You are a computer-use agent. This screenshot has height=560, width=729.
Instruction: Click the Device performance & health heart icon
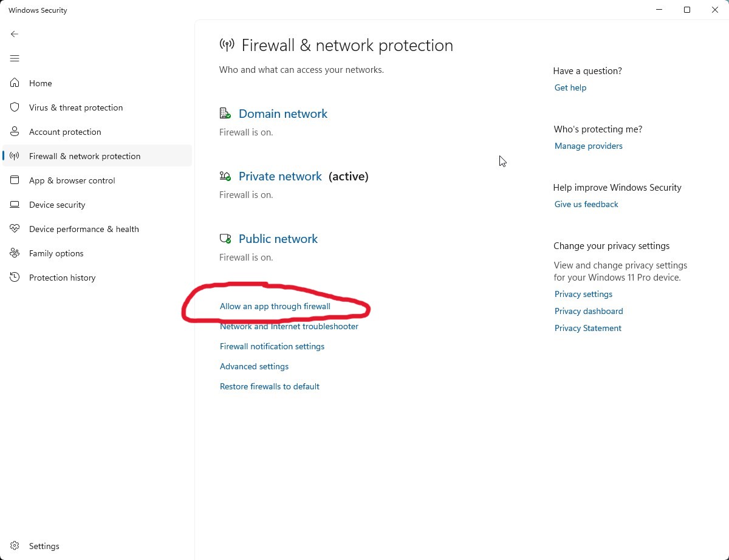(15, 229)
